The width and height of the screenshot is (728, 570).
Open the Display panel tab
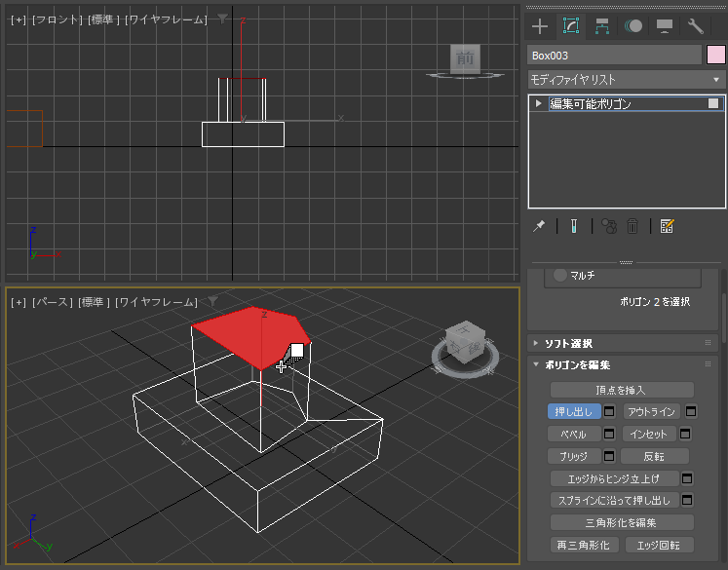665,26
